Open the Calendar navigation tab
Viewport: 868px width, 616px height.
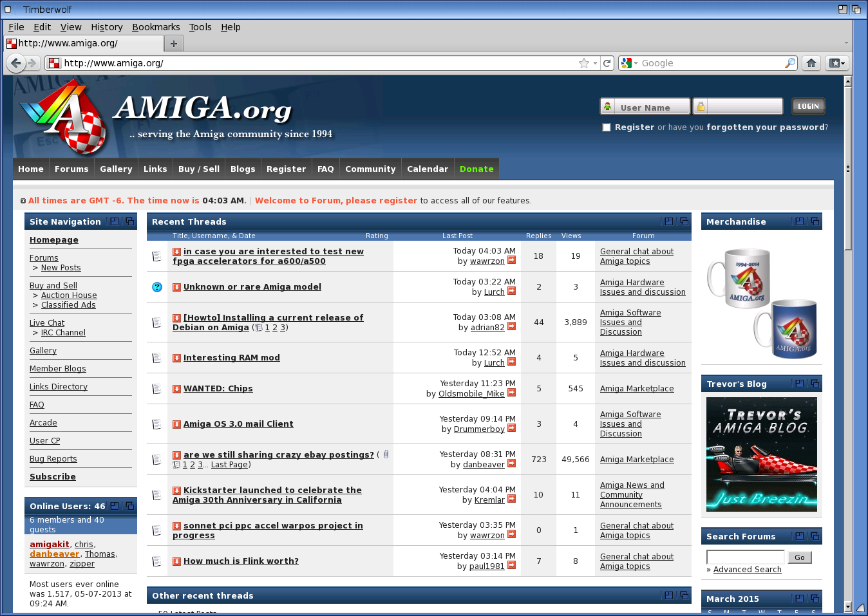pos(428,169)
